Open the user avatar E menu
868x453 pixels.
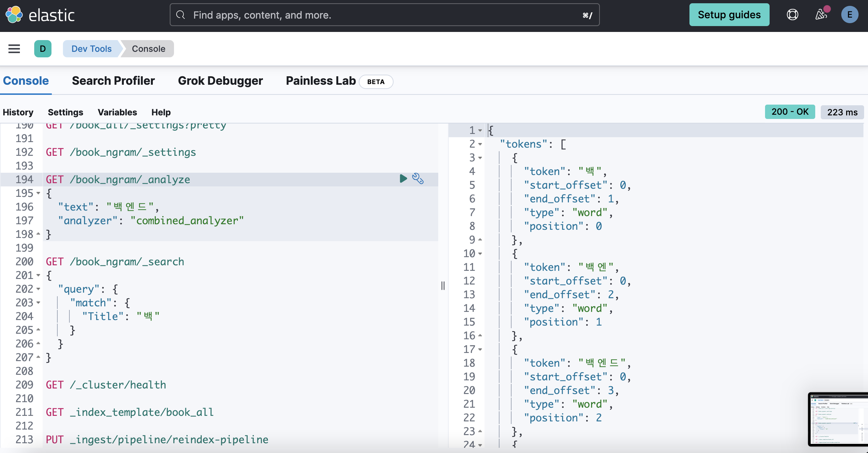pos(849,15)
